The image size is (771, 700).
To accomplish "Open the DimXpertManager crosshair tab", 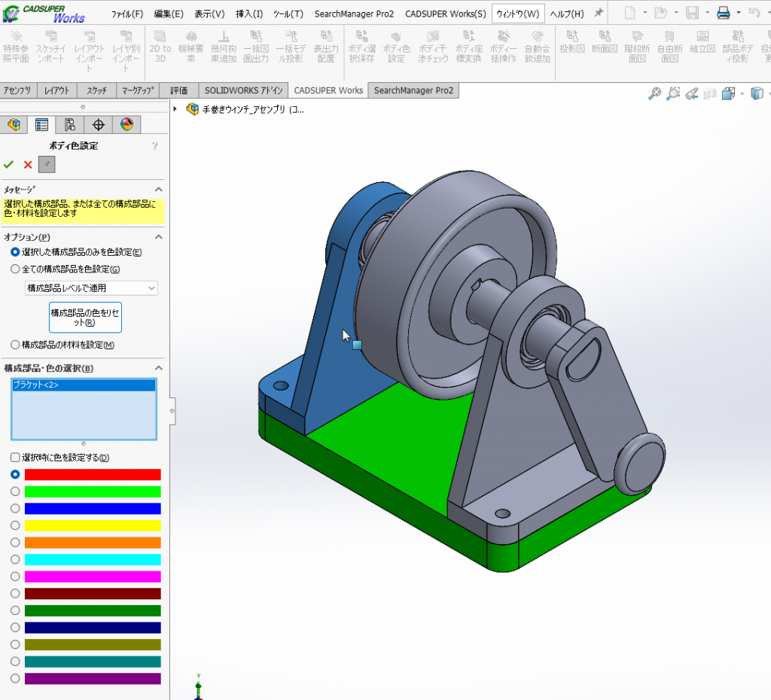I will [98, 125].
